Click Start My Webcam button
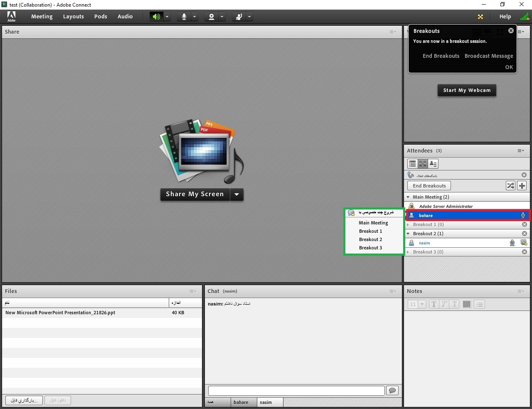This screenshot has width=532, height=409. (467, 90)
